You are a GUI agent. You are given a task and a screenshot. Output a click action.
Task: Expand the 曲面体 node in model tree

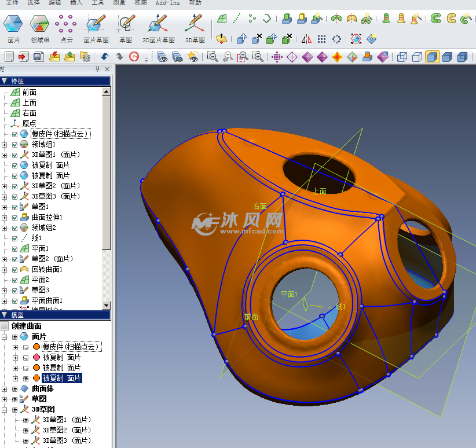point(5,388)
